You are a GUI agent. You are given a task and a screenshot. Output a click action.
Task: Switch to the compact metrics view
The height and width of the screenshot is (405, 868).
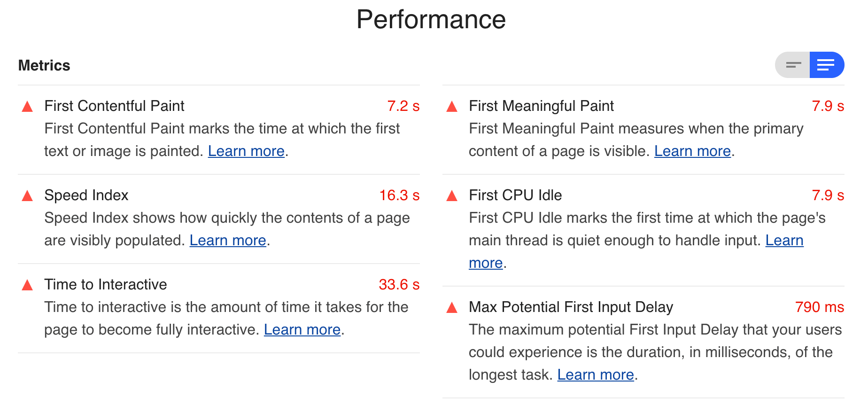(793, 65)
